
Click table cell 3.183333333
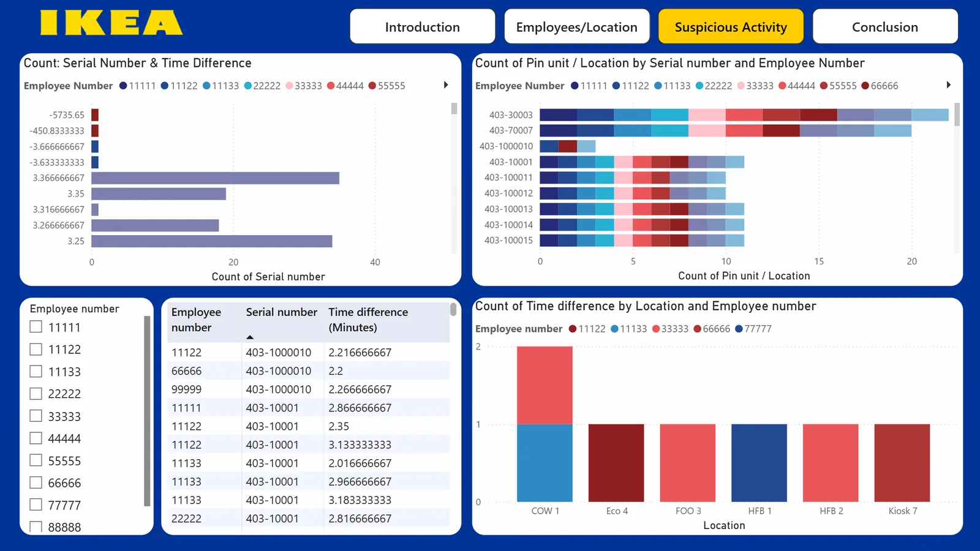coord(360,500)
